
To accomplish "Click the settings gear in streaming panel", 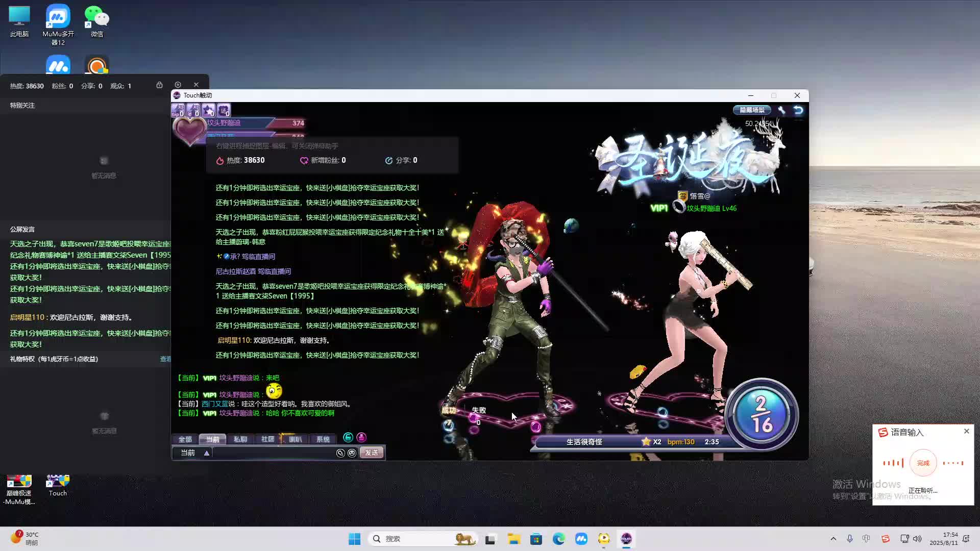I will pyautogui.click(x=178, y=85).
